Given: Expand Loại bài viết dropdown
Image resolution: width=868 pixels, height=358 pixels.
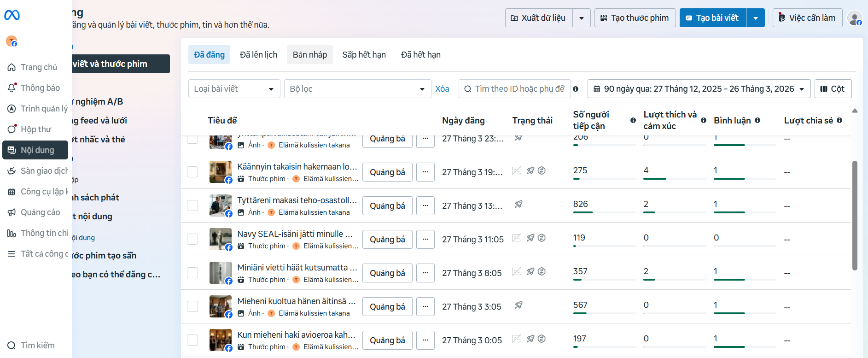Looking at the screenshot, I should click(x=234, y=89).
